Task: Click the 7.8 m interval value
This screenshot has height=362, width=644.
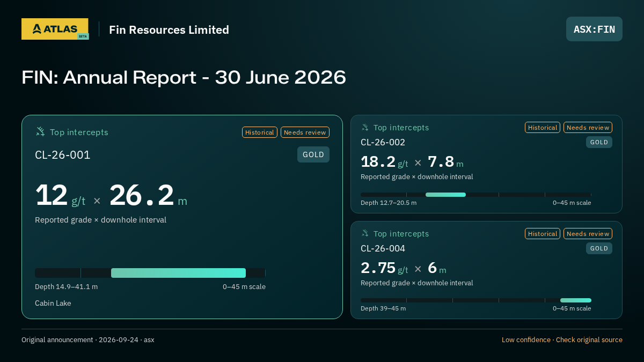Action: (x=445, y=162)
